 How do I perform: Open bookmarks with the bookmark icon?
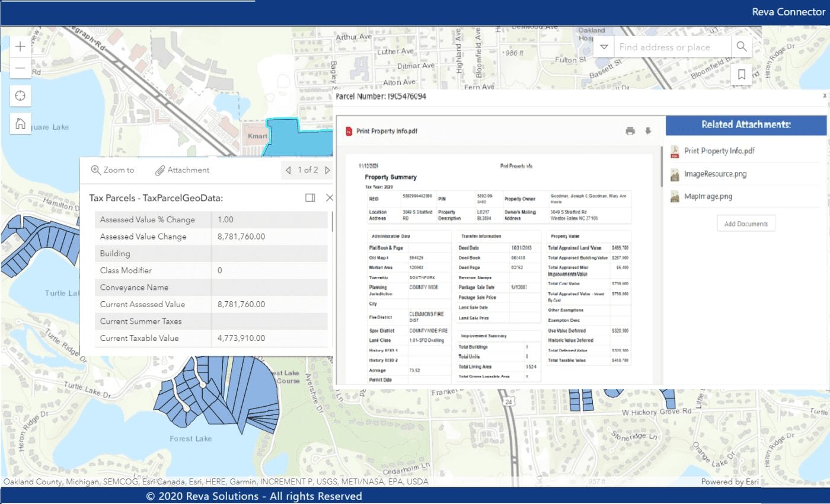click(x=742, y=74)
